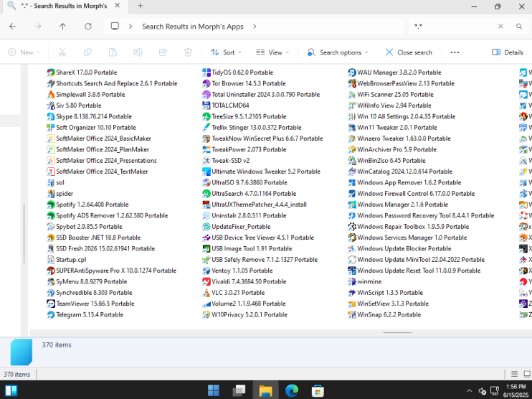Open Microsoft Store from the taskbar
This screenshot has height=399, width=532.
[x=318, y=390]
